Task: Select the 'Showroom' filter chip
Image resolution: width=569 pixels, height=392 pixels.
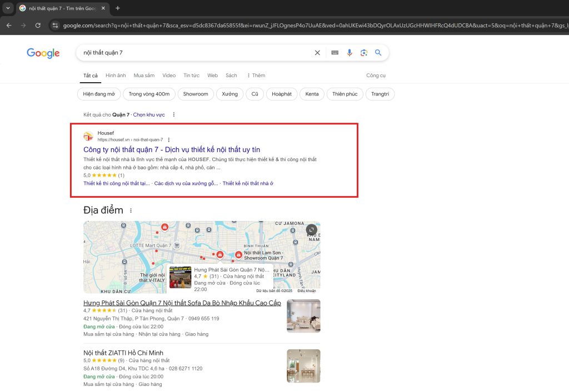Action: click(x=196, y=94)
